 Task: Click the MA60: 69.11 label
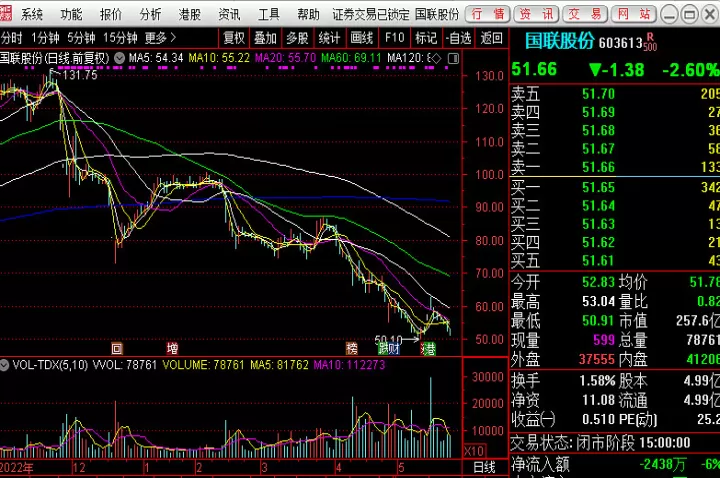coord(351,58)
